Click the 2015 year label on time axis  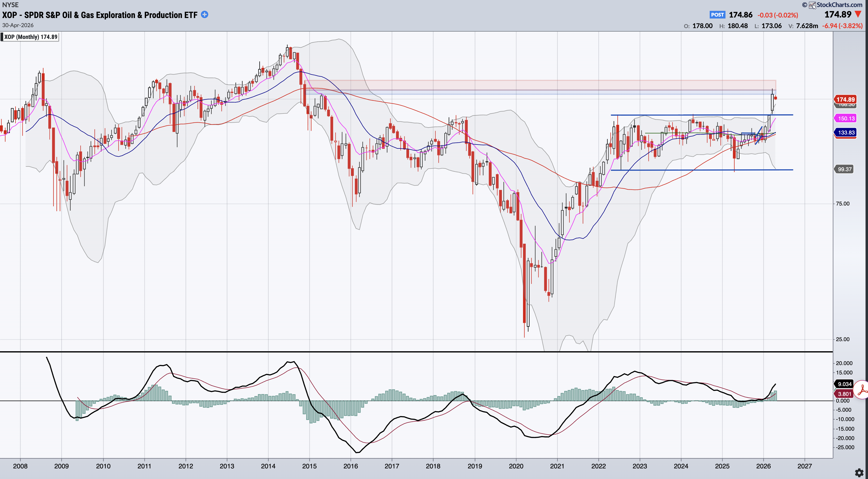[x=309, y=466]
